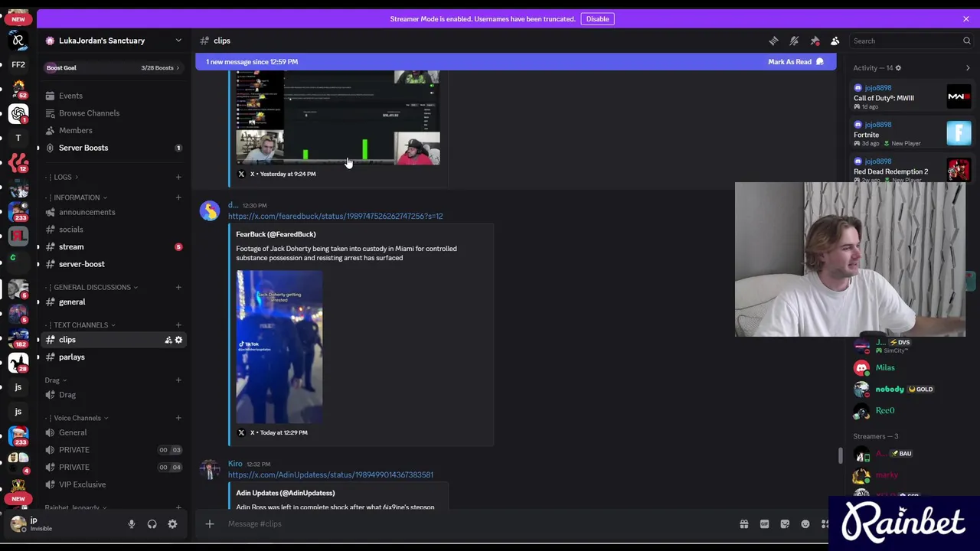Toggle microphone mute in user panel
The width and height of the screenshot is (980, 551).
131,524
